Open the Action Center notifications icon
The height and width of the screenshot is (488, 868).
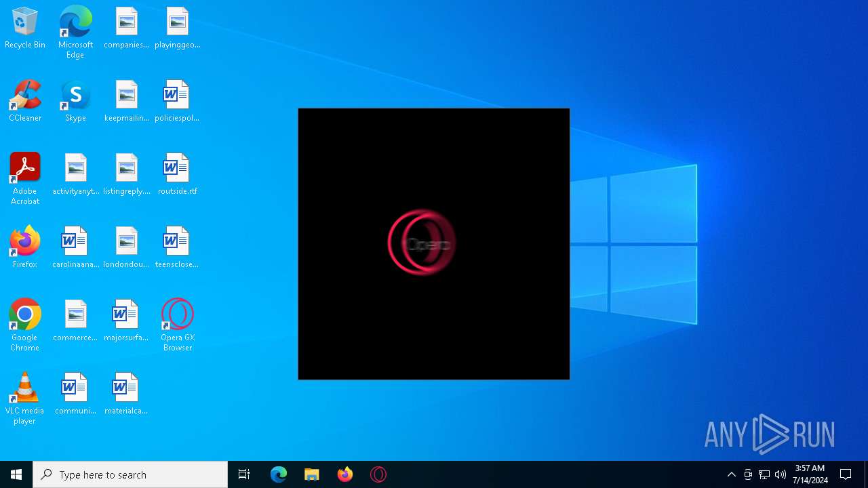coord(846,474)
